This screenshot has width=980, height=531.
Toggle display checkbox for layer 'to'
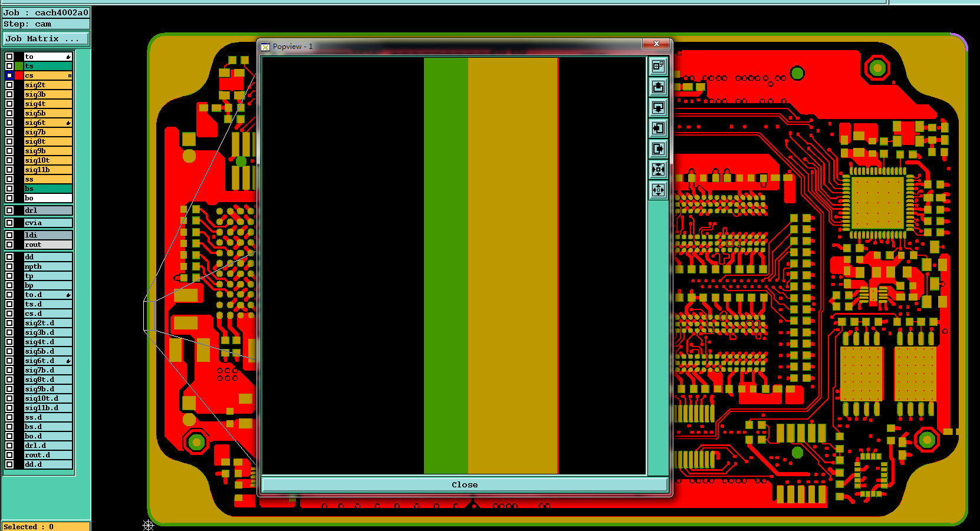(x=9, y=57)
